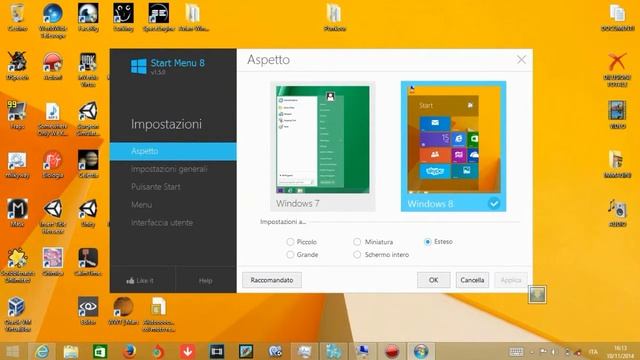Choose the Windows 7 style thumbnail
The height and width of the screenshot is (360, 640).
coord(322,146)
